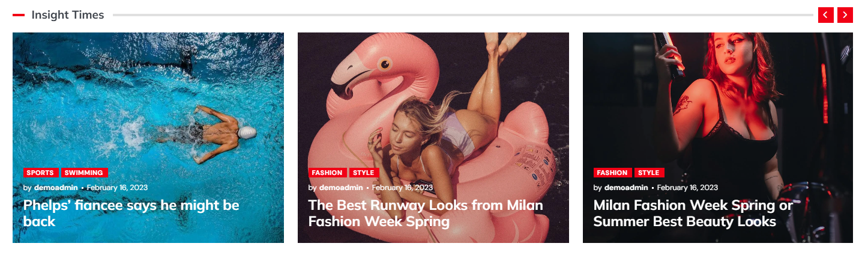868x258 pixels.
Task: Open the SWIMMING category tag
Action: tap(84, 173)
